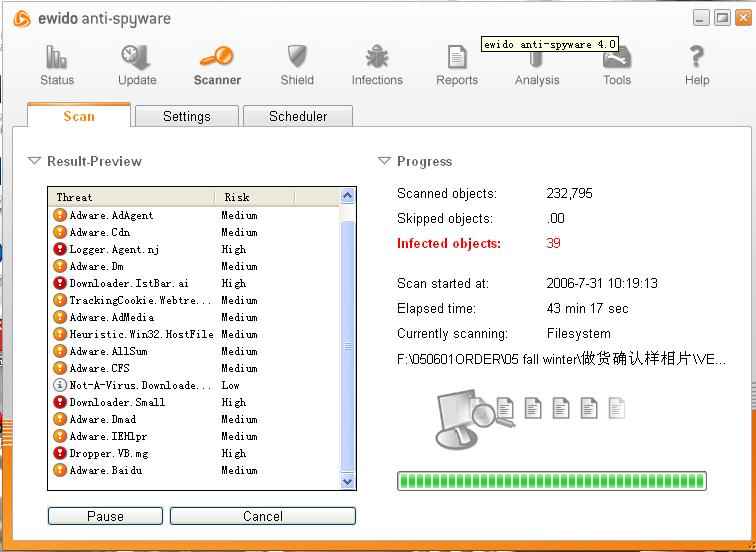Click the Adware.AdAgent warning icon
Screen dimensions: 756x552
(x=60, y=215)
